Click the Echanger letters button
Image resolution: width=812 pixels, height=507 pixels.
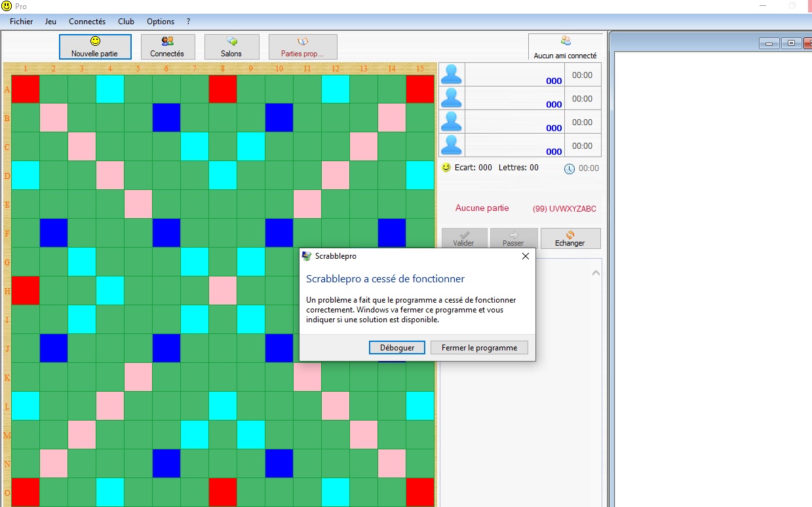tap(570, 238)
